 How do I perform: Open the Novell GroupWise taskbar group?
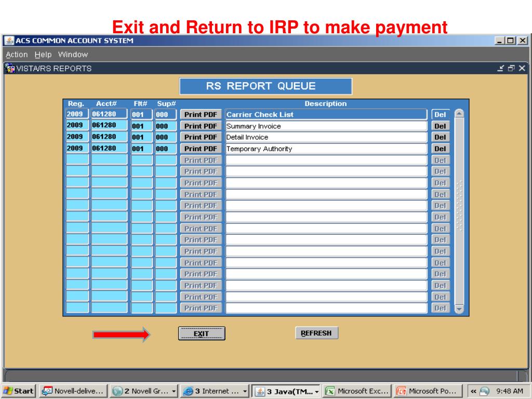[x=144, y=391]
